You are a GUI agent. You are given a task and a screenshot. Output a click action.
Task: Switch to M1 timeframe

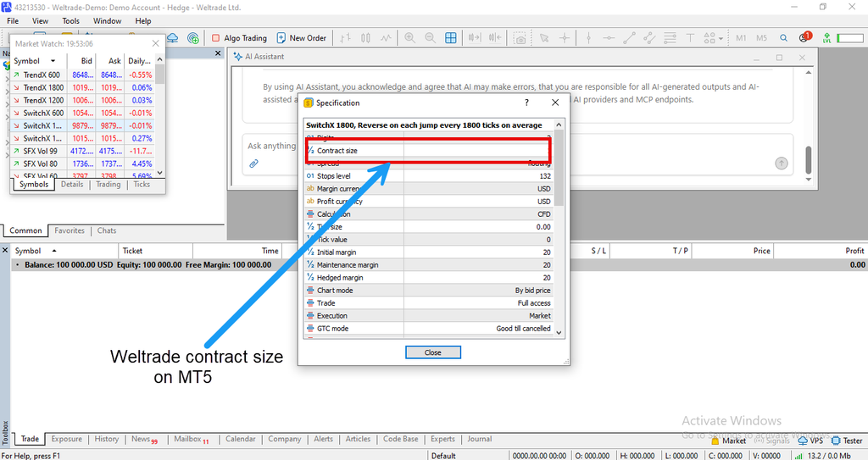pos(741,38)
